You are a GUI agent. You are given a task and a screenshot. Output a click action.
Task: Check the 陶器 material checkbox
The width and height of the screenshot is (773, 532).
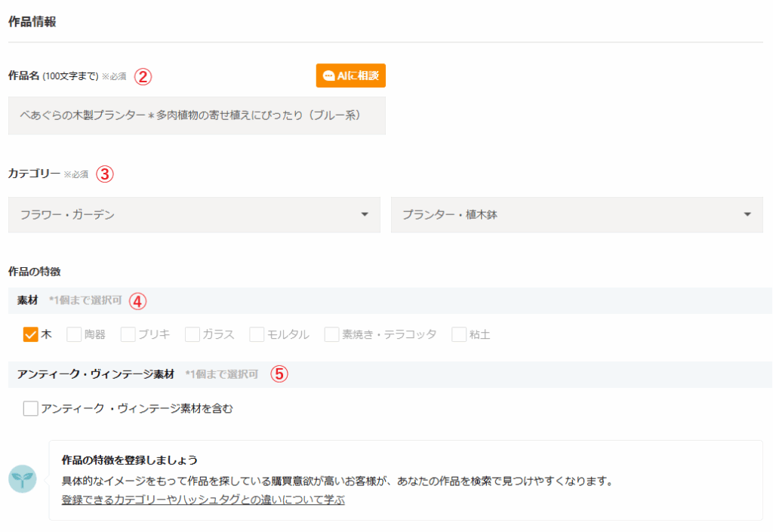click(x=74, y=334)
